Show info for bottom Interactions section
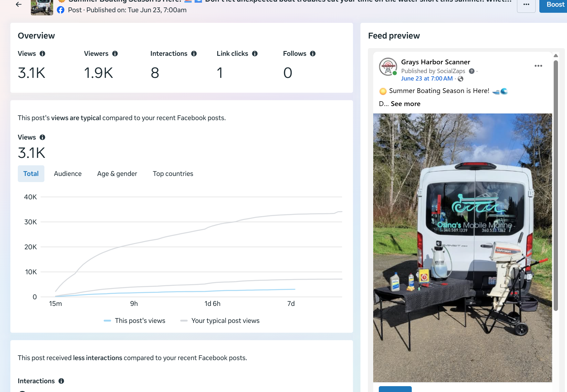Viewport: 567px width, 392px height. coord(61,381)
